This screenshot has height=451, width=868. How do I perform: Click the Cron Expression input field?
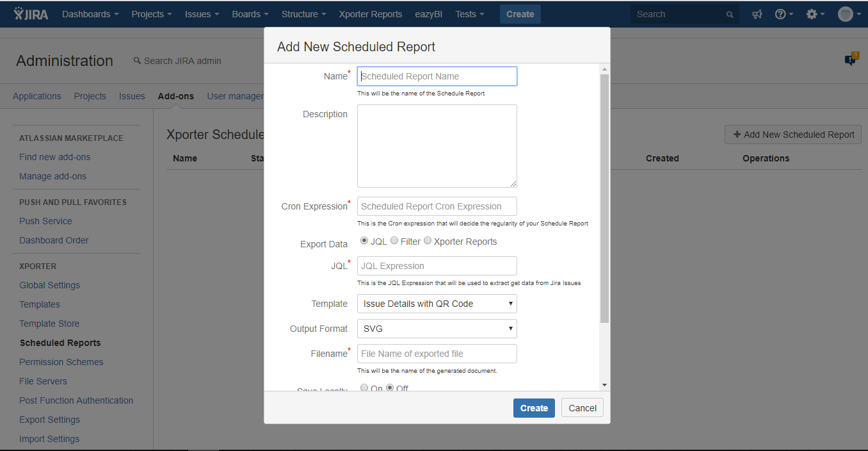pos(437,206)
